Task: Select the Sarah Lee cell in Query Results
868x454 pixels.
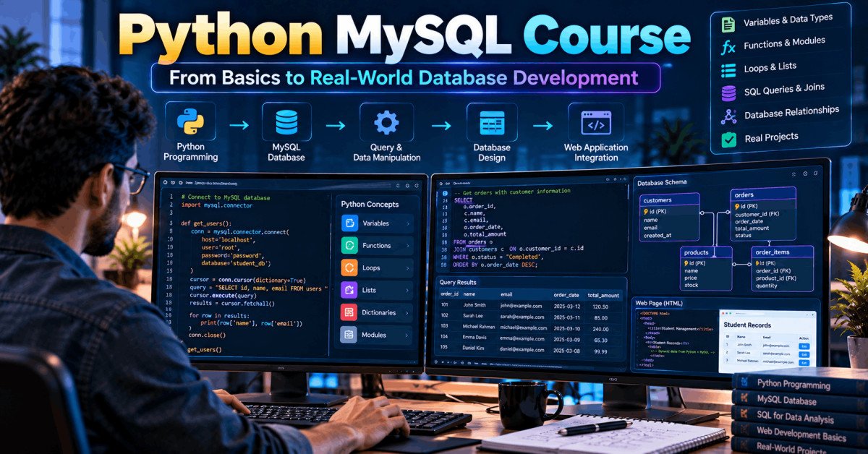Action: pos(473,317)
